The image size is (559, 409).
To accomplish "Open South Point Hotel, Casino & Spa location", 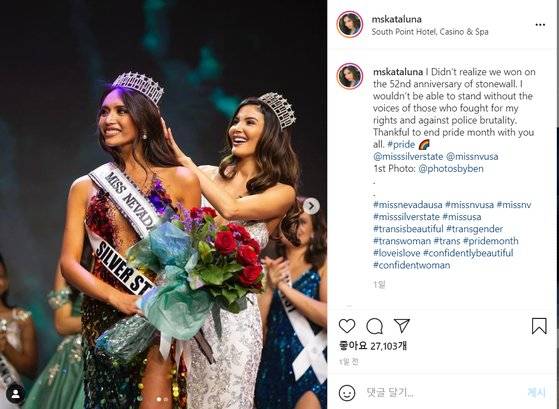I will tap(430, 32).
